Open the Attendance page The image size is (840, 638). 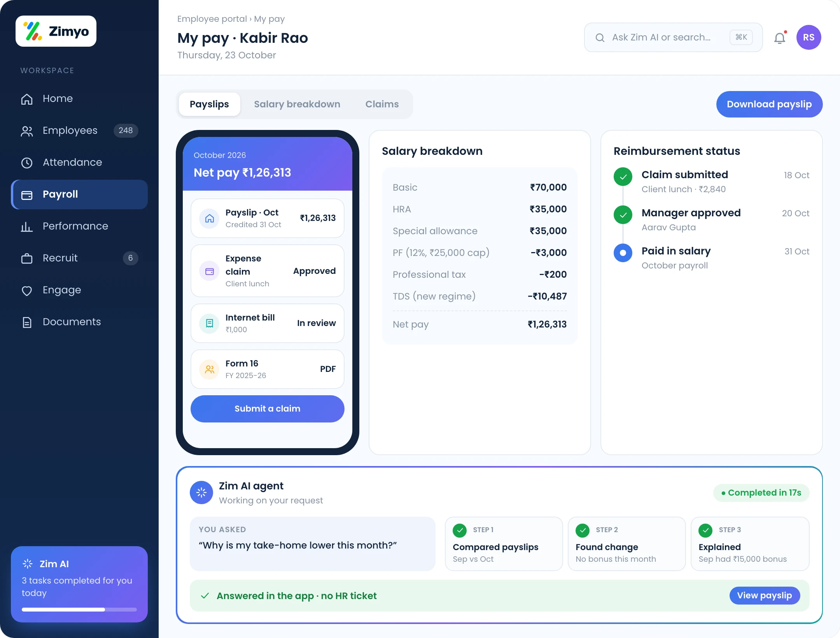tap(79, 162)
